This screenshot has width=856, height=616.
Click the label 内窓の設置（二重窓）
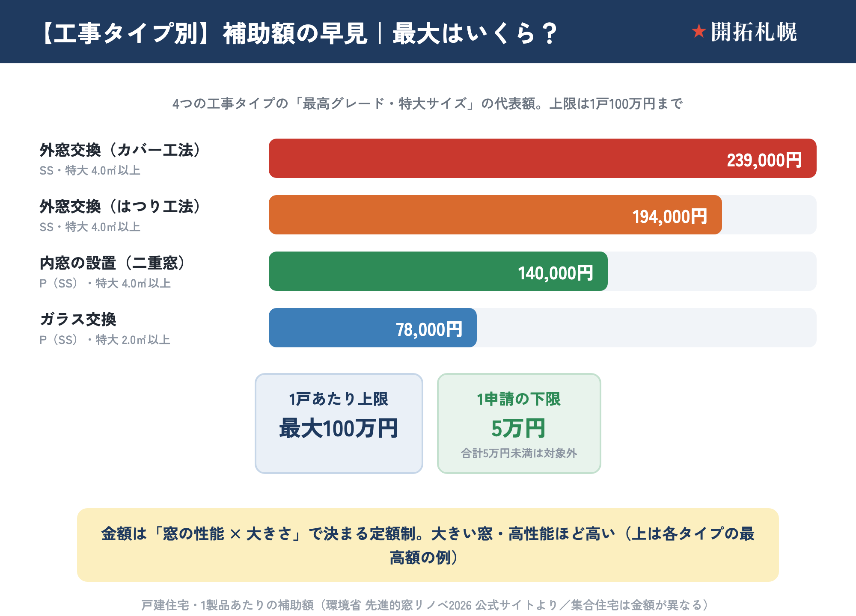[113, 263]
